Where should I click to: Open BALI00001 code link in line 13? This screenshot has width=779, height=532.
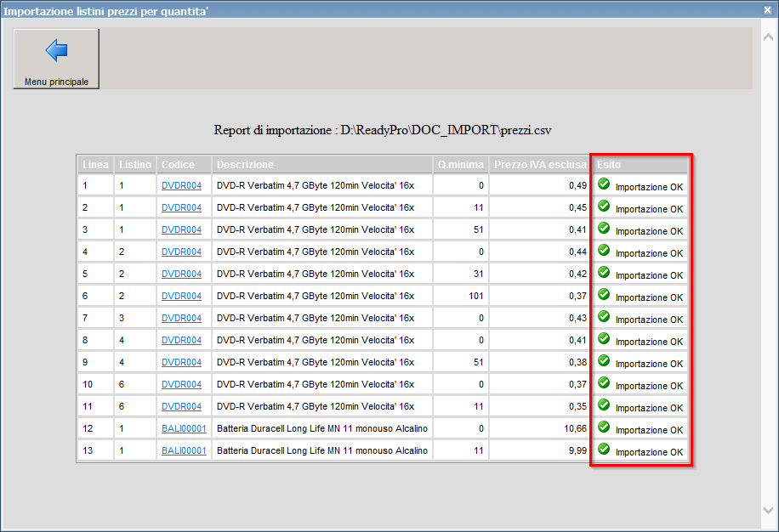point(184,450)
